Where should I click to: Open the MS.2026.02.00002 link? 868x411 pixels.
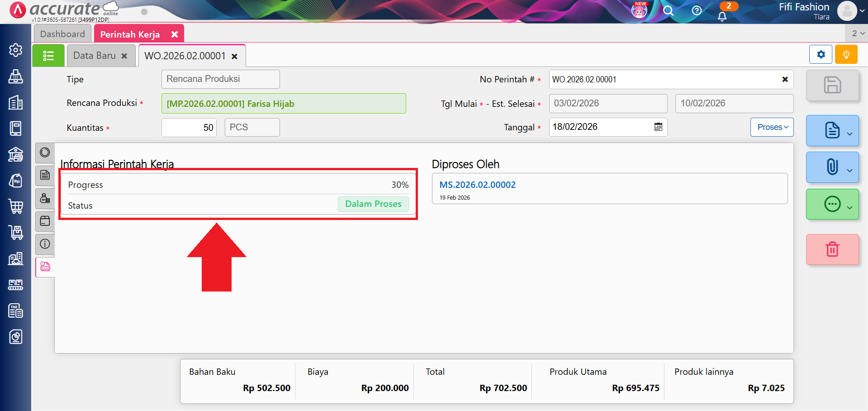coord(477,185)
